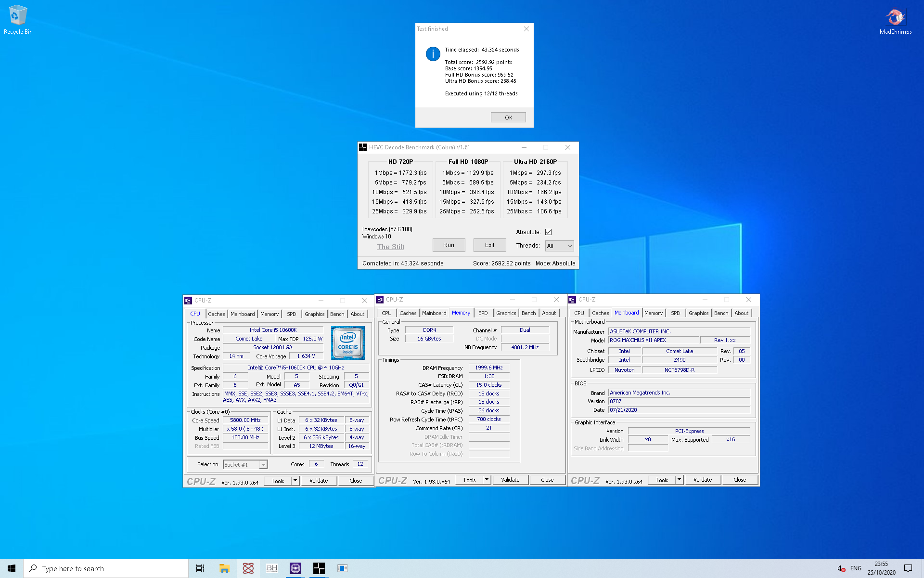Select Memory tab in right CPU-Z window
This screenshot has width=924, height=578.
click(654, 313)
